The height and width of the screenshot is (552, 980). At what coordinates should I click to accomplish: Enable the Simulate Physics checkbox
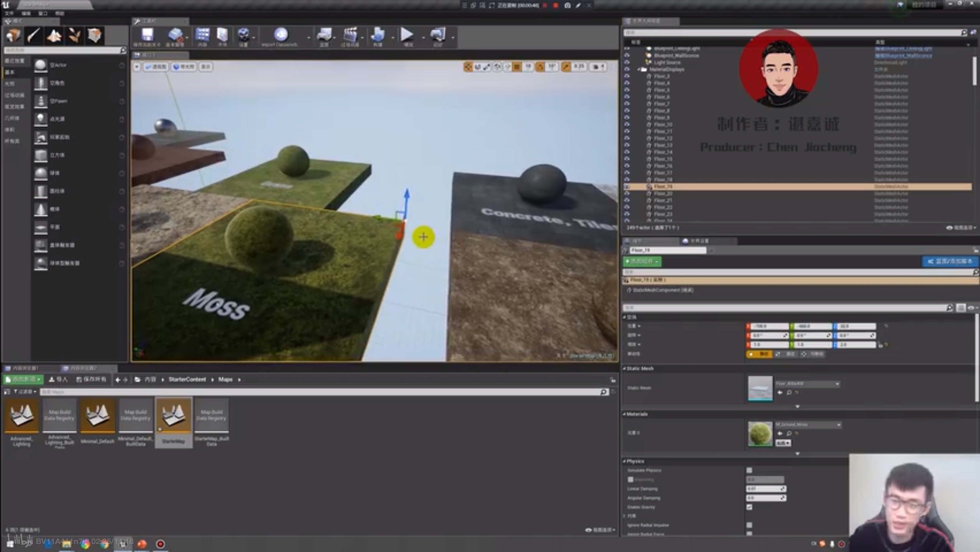pos(749,470)
